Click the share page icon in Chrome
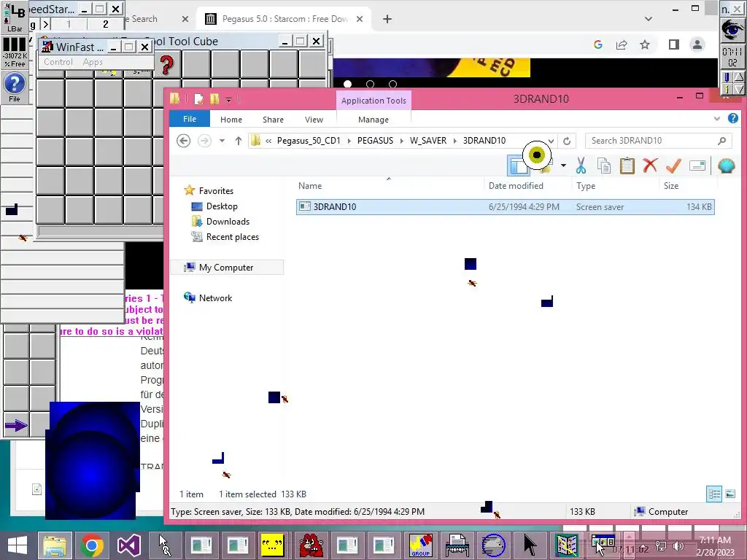 pyautogui.click(x=622, y=44)
